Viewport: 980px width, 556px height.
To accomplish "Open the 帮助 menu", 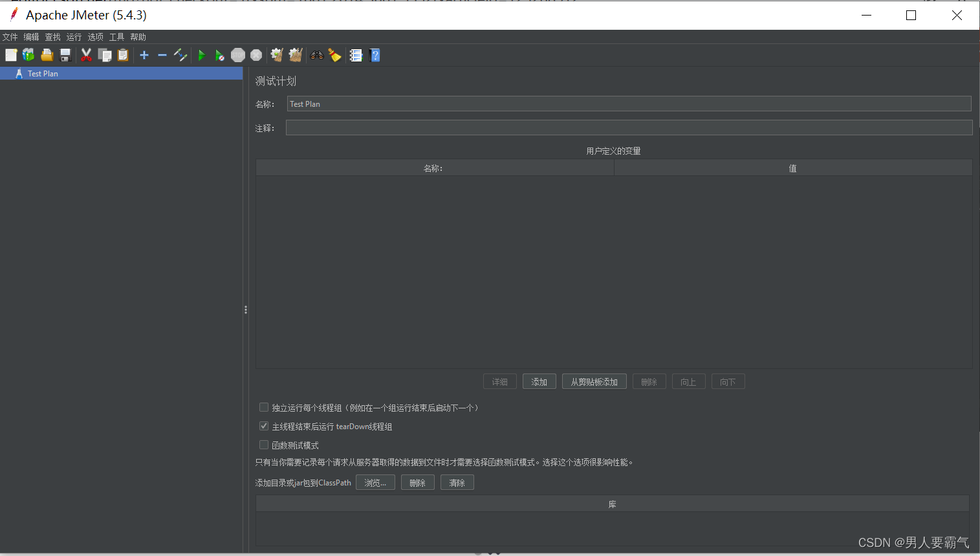I will click(138, 37).
